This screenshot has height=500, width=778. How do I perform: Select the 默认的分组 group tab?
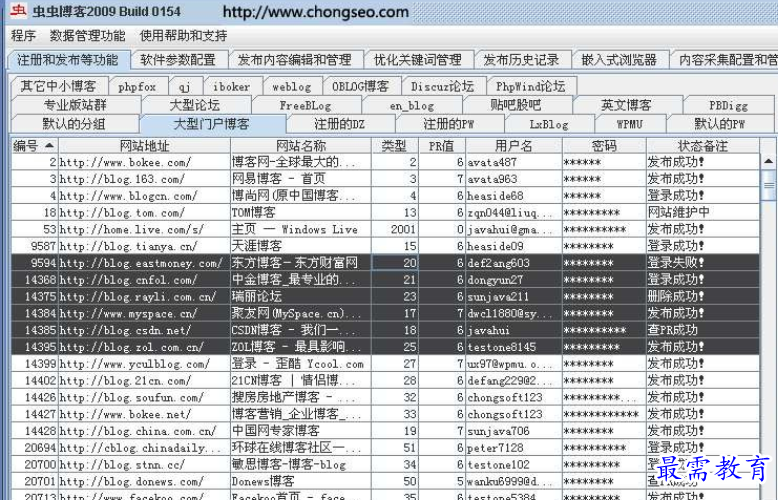pyautogui.click(x=74, y=124)
